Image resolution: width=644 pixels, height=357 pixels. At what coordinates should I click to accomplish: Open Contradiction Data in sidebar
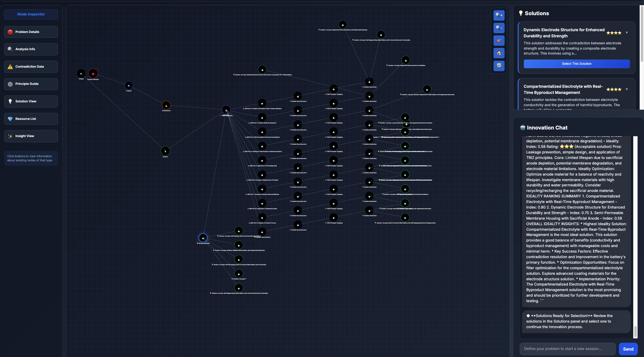31,66
